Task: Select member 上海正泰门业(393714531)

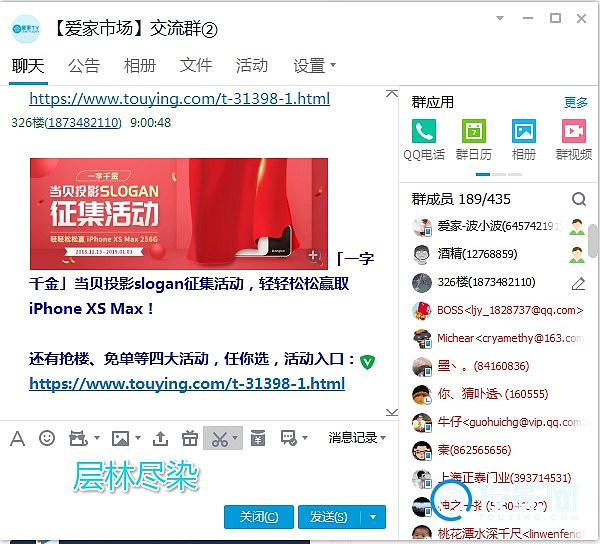Action: pyautogui.click(x=498, y=478)
